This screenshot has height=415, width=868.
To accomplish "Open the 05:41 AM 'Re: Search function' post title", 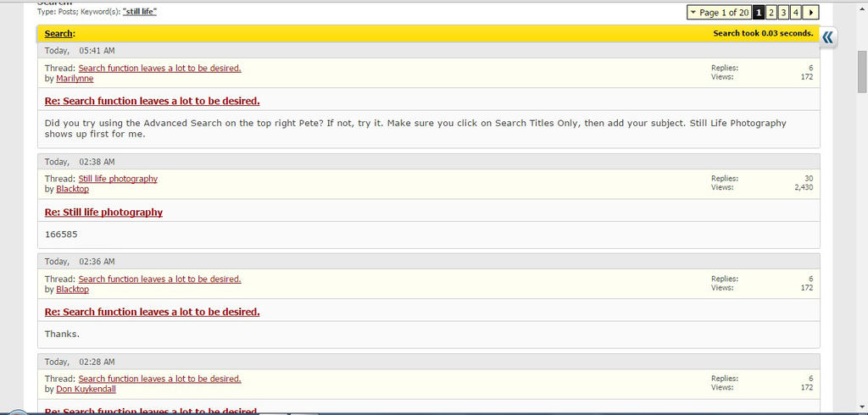I will [x=152, y=101].
